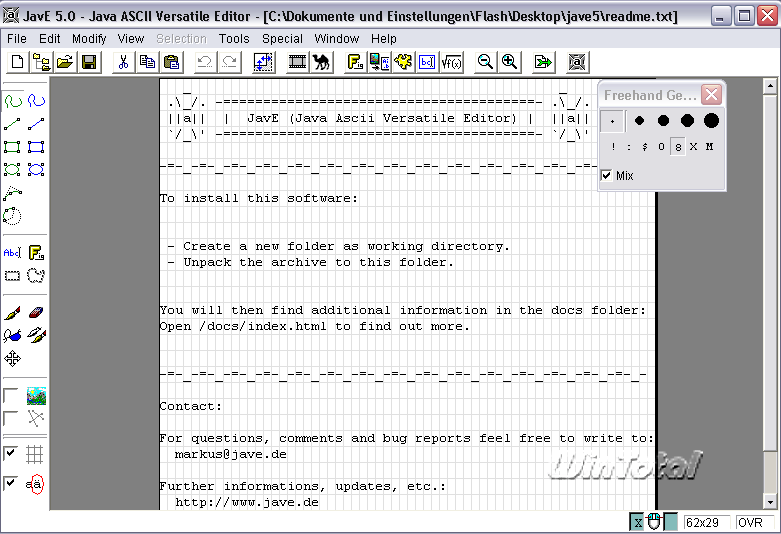Image resolution: width=781 pixels, height=534 pixels.
Task: Select the paintbrush tool
Action: pyautogui.click(x=13, y=313)
